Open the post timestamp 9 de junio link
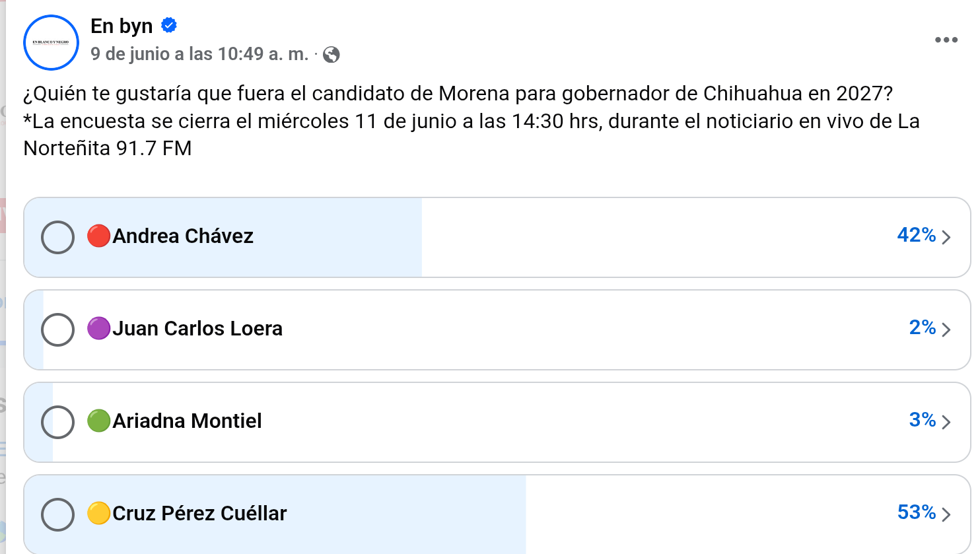Screen dimensions: 980x554 (199, 54)
